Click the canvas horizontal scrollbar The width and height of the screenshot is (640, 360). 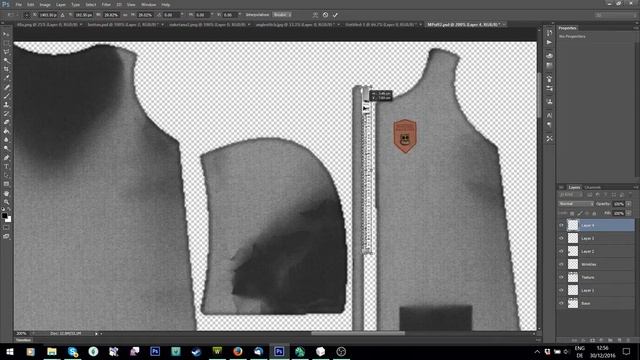[358, 333]
